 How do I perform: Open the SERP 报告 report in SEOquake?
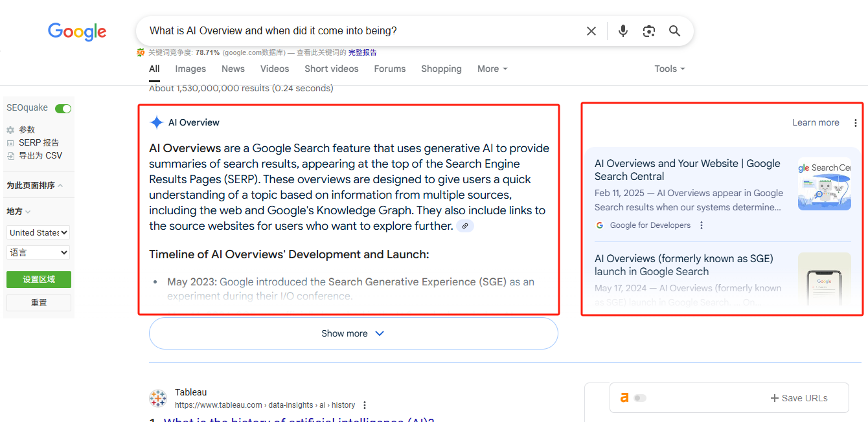click(32, 142)
